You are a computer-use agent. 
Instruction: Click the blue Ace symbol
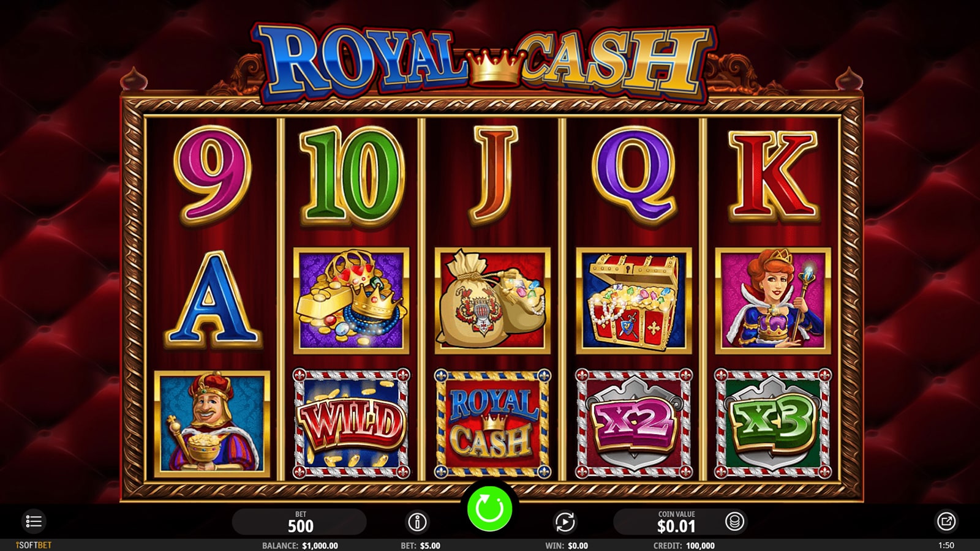click(x=212, y=299)
